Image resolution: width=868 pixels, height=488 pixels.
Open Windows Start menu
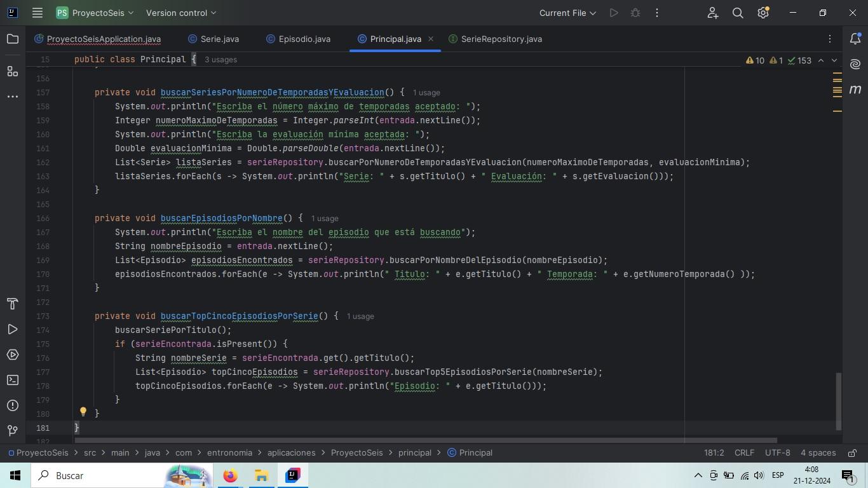pyautogui.click(x=15, y=475)
